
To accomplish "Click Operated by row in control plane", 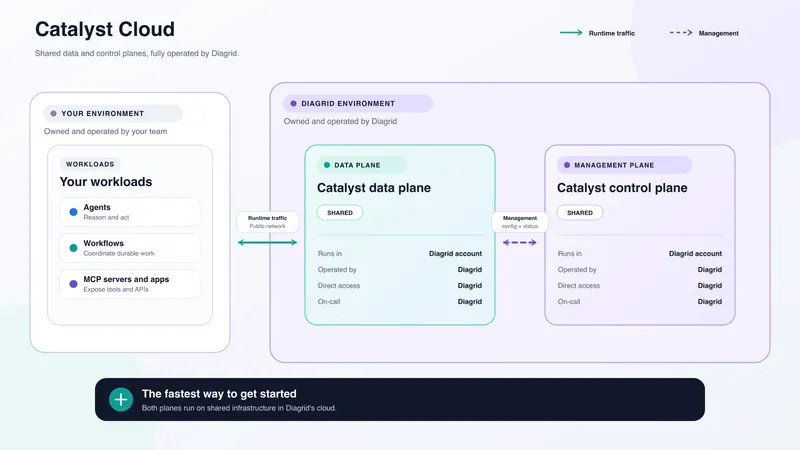I will [640, 269].
